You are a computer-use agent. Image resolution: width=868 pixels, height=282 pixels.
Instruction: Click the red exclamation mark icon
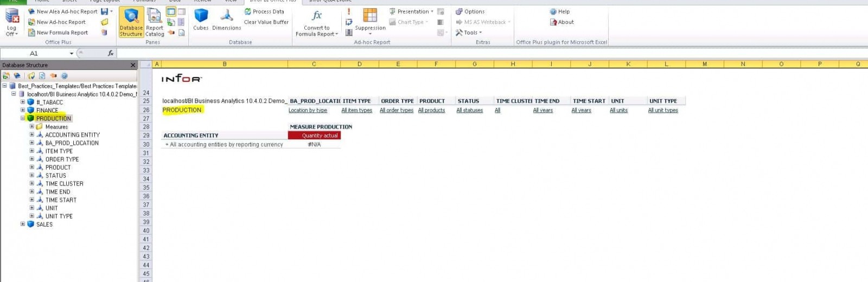pyautogui.click(x=349, y=11)
